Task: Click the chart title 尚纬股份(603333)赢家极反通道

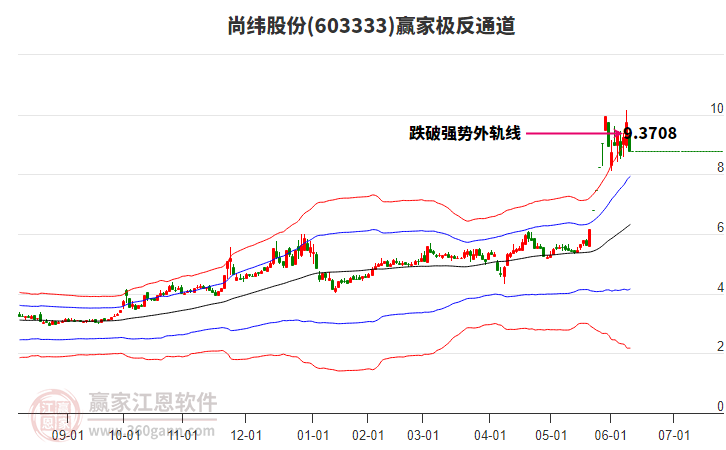Action: [x=371, y=25]
